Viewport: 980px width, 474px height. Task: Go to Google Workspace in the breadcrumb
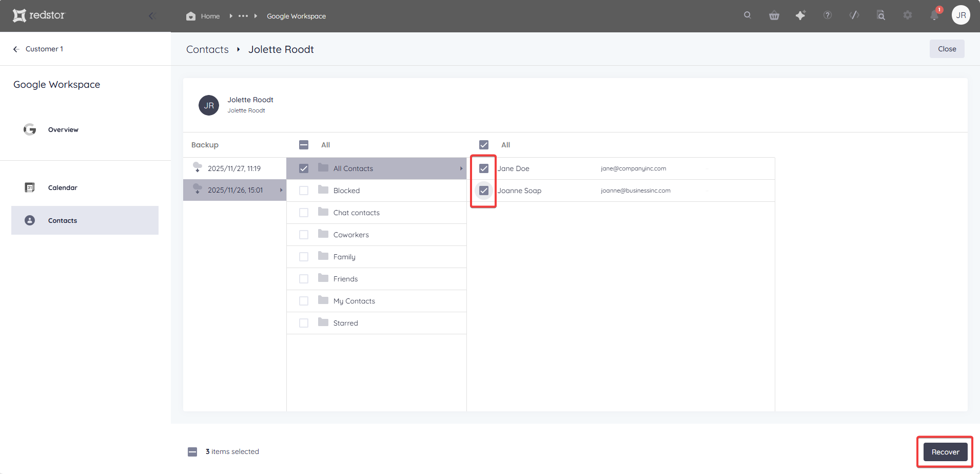click(296, 16)
